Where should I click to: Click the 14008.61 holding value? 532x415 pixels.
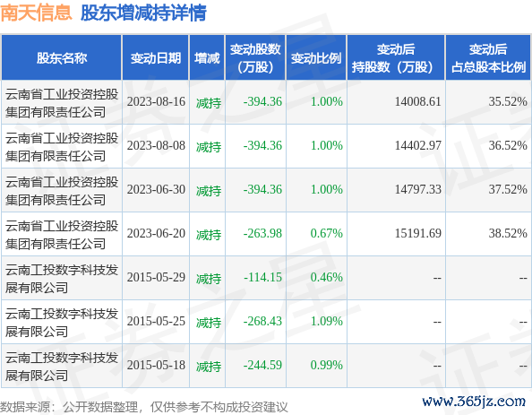[417, 101]
